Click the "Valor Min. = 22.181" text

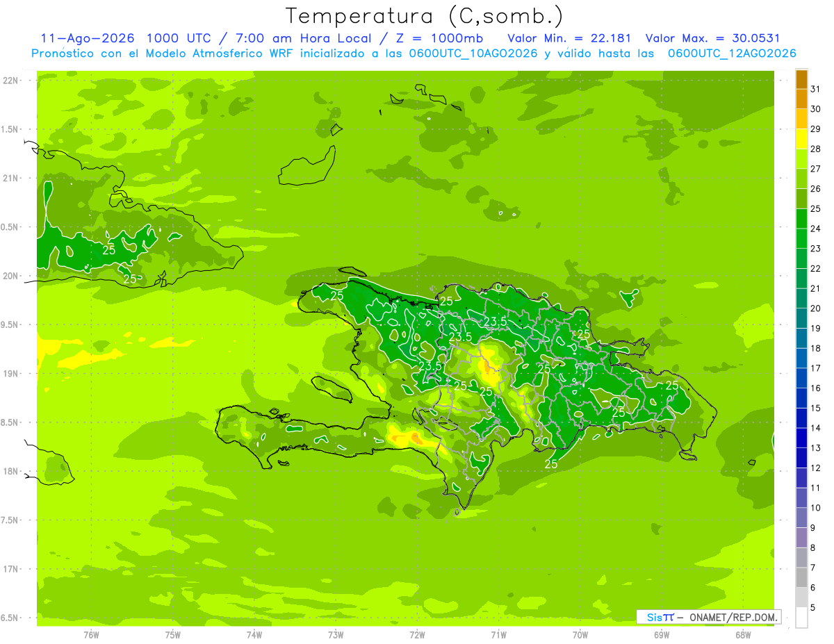pyautogui.click(x=569, y=38)
